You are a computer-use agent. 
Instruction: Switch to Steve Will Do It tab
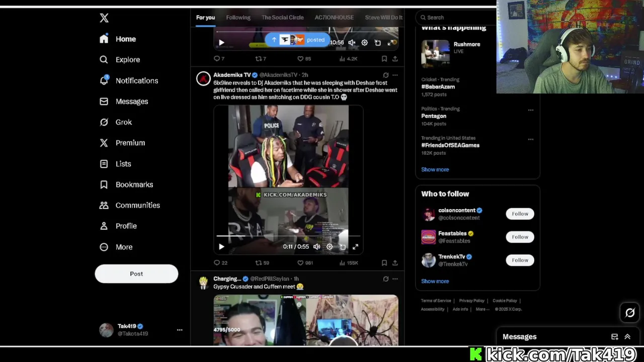click(383, 18)
